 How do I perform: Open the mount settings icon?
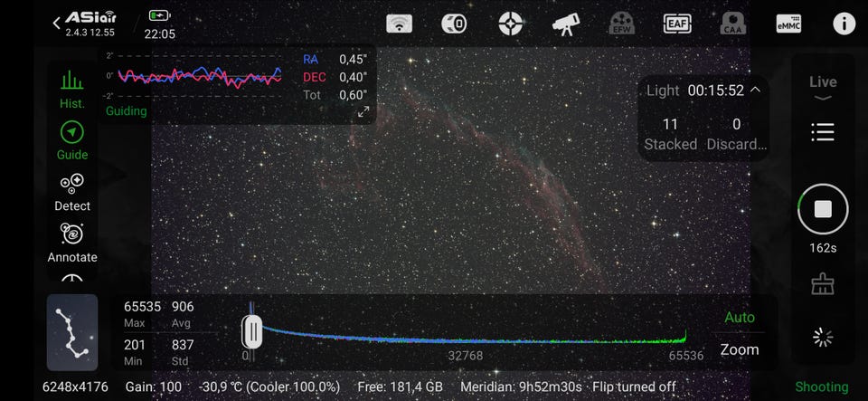454,24
